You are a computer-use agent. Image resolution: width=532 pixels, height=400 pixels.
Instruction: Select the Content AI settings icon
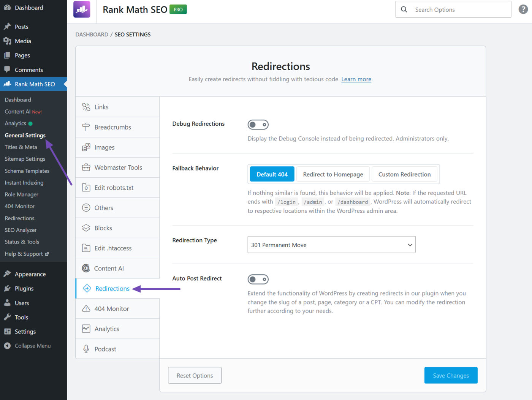point(86,268)
